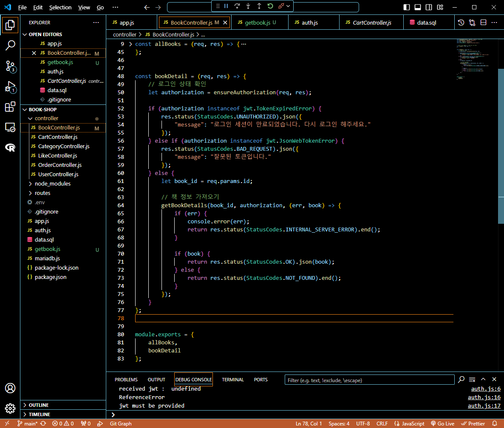Screen dimensions: 504x428
Task: Open the Terminal panel tab
Action: 233,380
